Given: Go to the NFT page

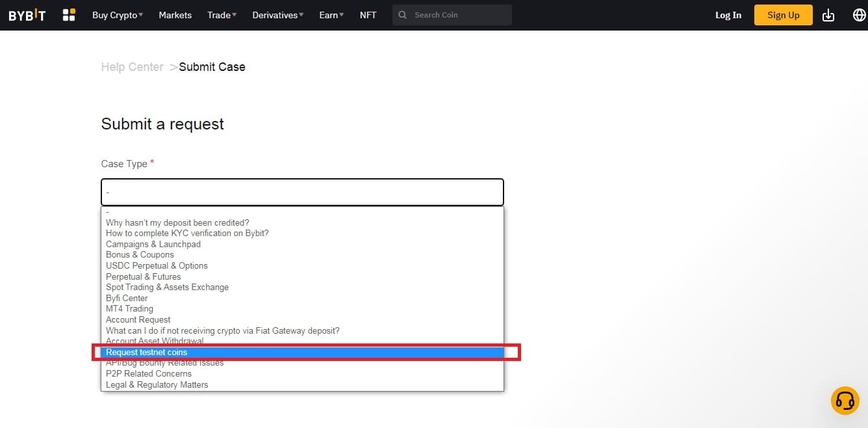Looking at the screenshot, I should tap(368, 15).
